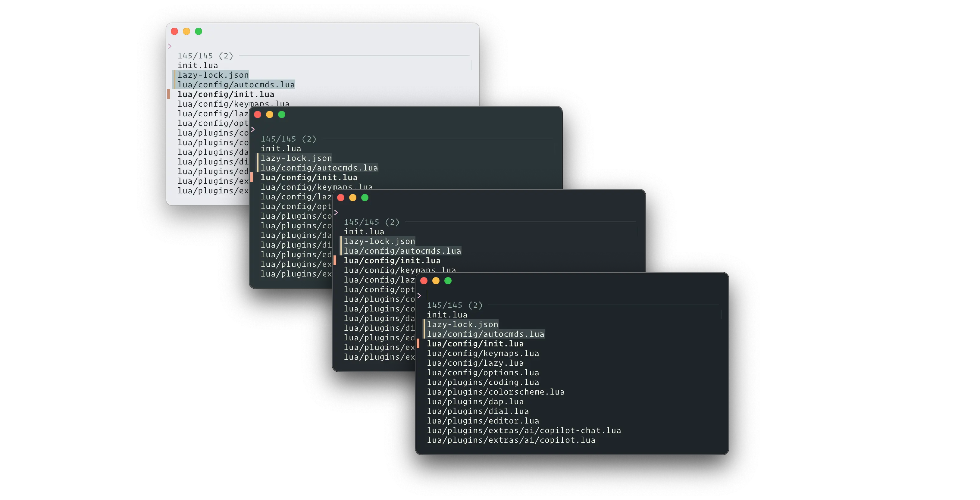Minimize the frontmost terminal window
This screenshot has height=500, width=980.
tap(436, 281)
